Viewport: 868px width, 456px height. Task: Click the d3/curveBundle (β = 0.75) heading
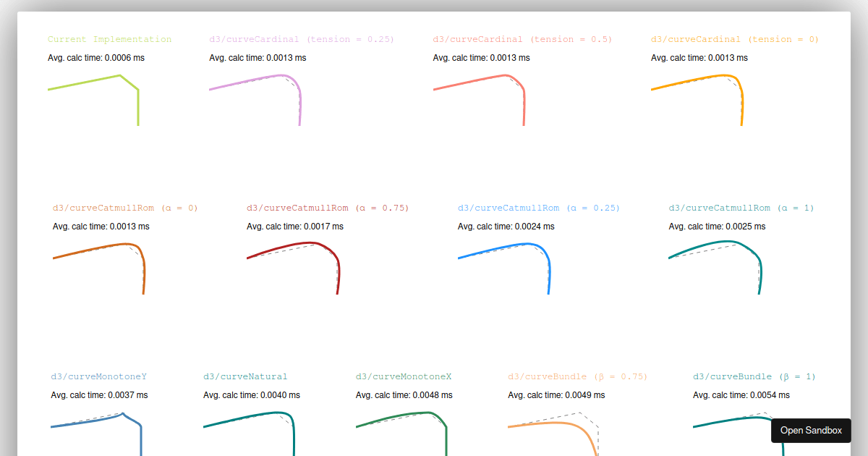pos(578,376)
